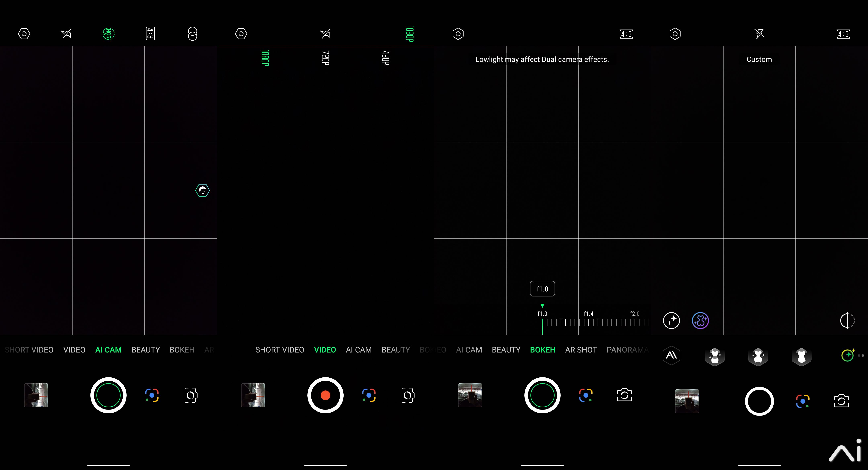Open the gallery thumbnail on the BOKEH screen
Image resolution: width=868 pixels, height=470 pixels.
470,395
